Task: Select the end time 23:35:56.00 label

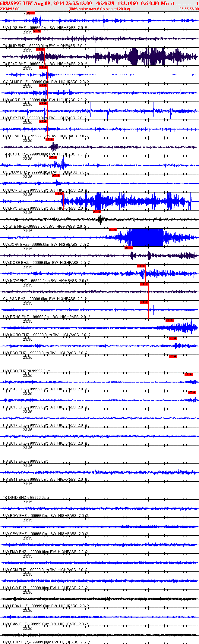Action: pos(189,9)
